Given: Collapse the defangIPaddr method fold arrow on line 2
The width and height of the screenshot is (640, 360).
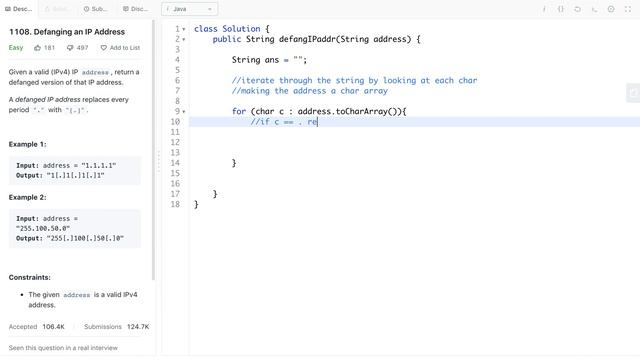Looking at the screenshot, I should point(184,40).
